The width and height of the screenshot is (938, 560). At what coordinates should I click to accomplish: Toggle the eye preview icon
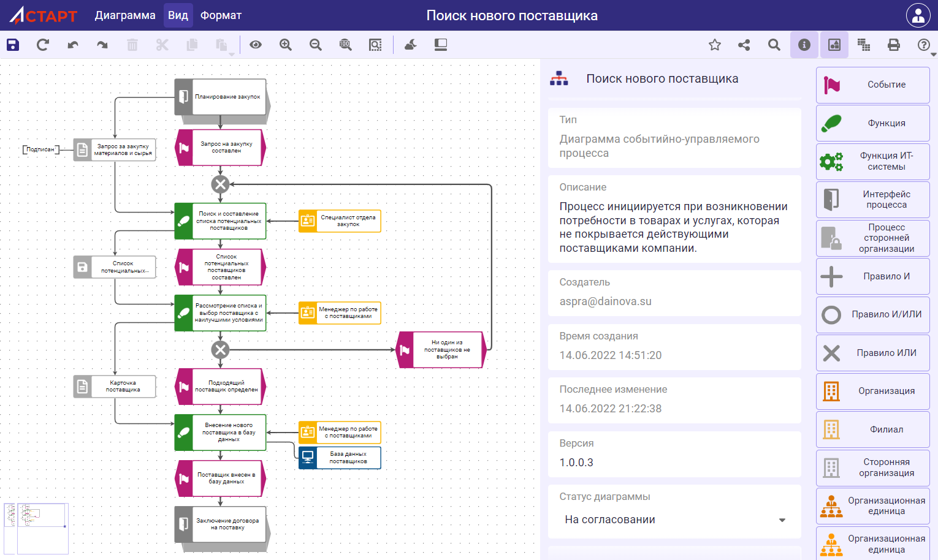tap(256, 45)
